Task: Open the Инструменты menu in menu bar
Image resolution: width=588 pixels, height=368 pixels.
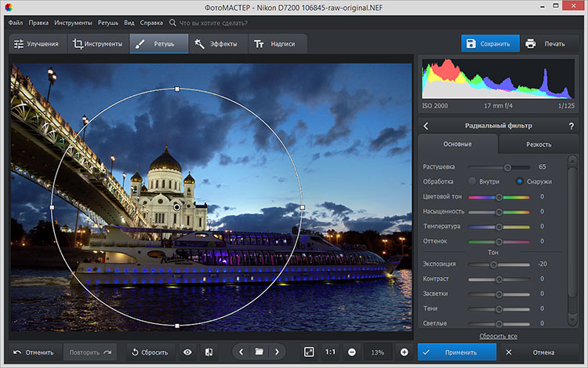Action: 73,23
